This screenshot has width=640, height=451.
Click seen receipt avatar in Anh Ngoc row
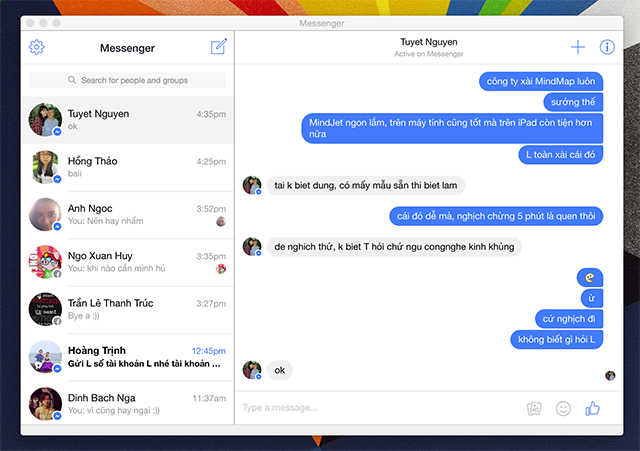(x=221, y=221)
